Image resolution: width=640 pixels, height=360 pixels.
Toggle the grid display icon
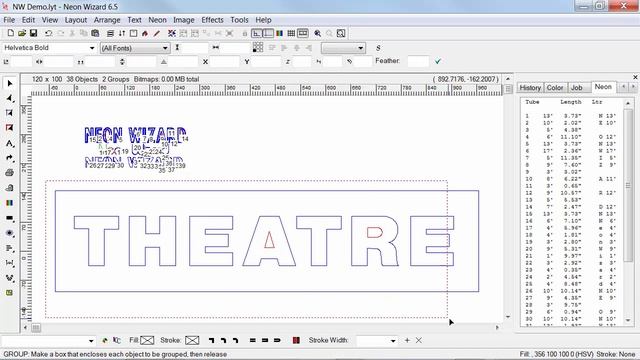pyautogui.click(x=291, y=33)
